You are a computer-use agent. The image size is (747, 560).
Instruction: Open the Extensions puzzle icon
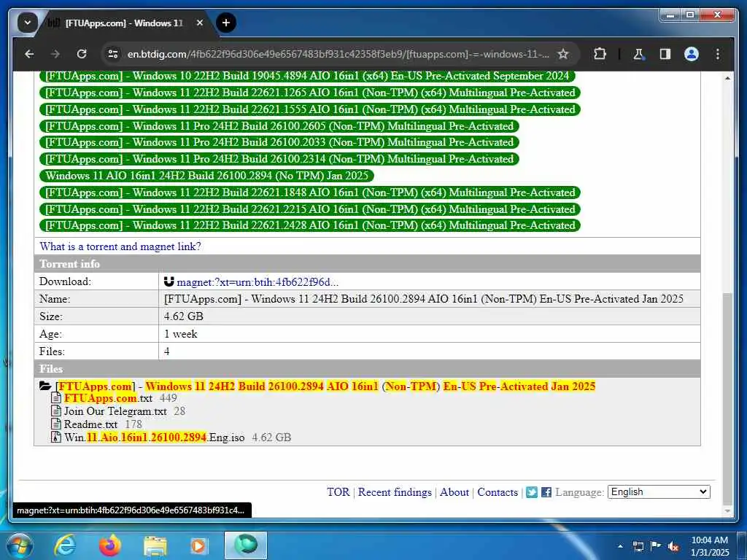click(x=600, y=54)
